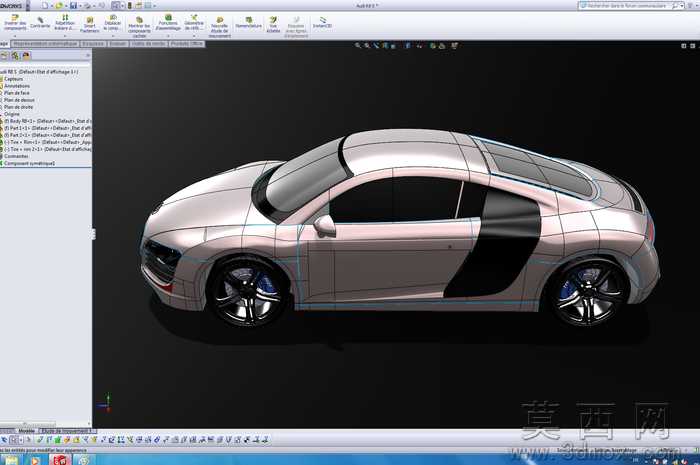Switch to the Outils de rendu tab
The width and height of the screenshot is (700, 465).
click(x=149, y=44)
